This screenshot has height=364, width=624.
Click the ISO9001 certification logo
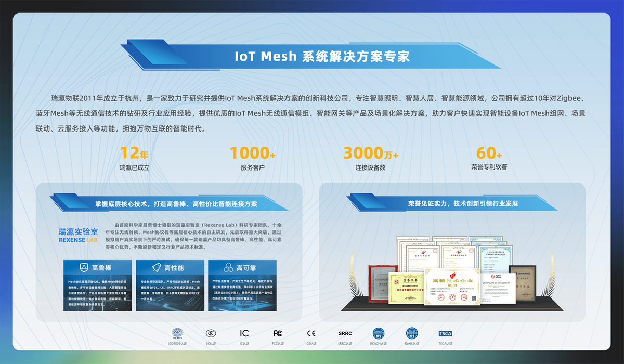pos(177,333)
